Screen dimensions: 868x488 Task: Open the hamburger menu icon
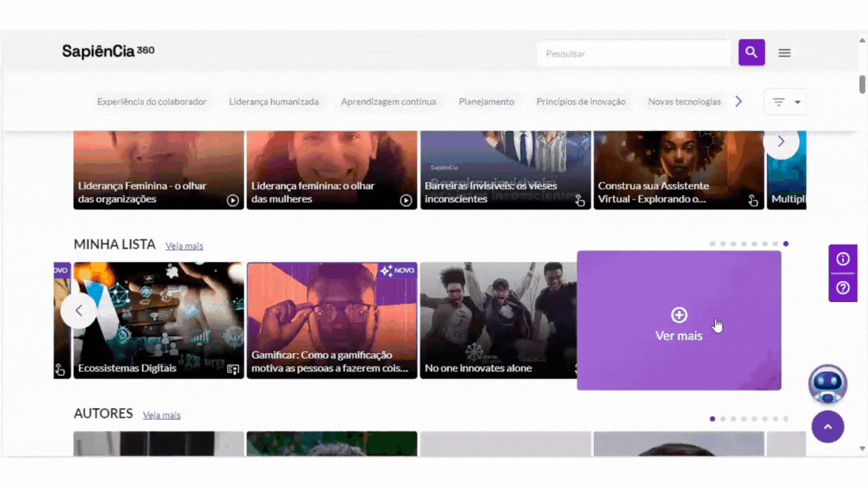click(x=784, y=53)
